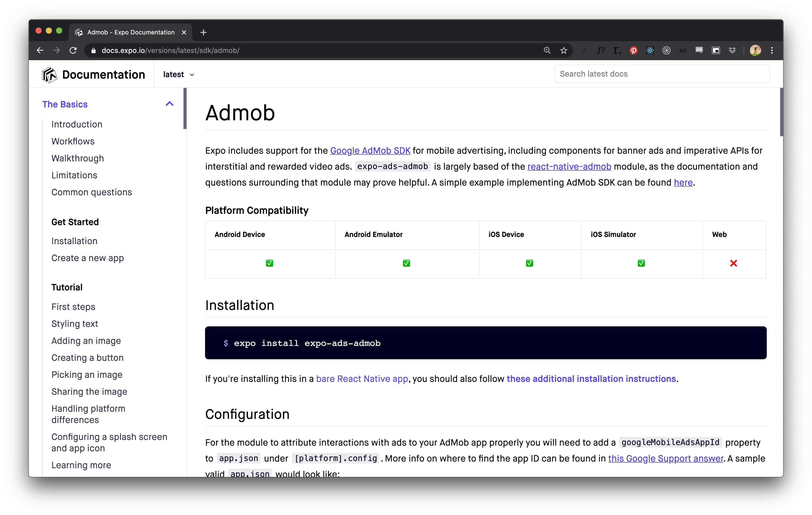
Task: Open Configuring a splash screen page
Action: (x=109, y=442)
